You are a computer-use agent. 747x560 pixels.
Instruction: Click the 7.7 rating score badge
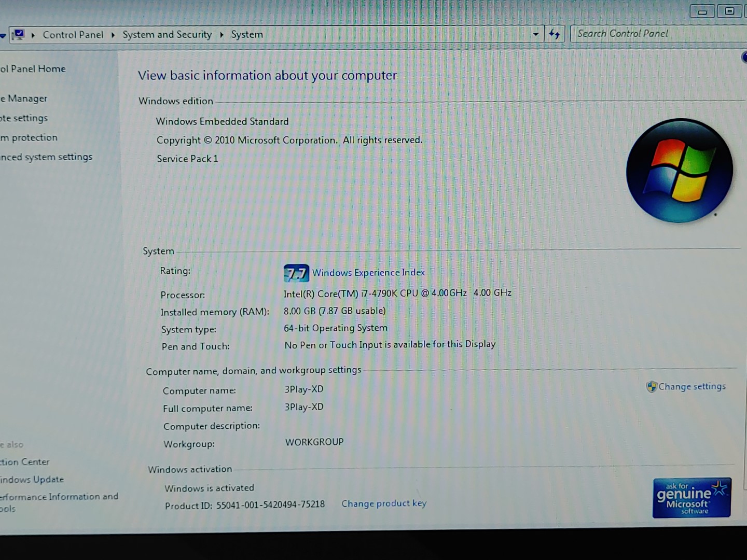[296, 273]
